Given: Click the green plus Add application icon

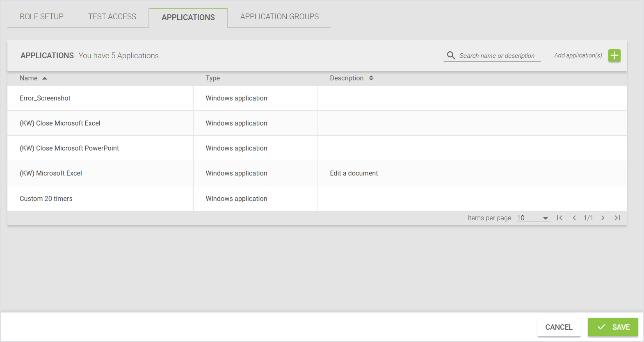Looking at the screenshot, I should point(614,55).
